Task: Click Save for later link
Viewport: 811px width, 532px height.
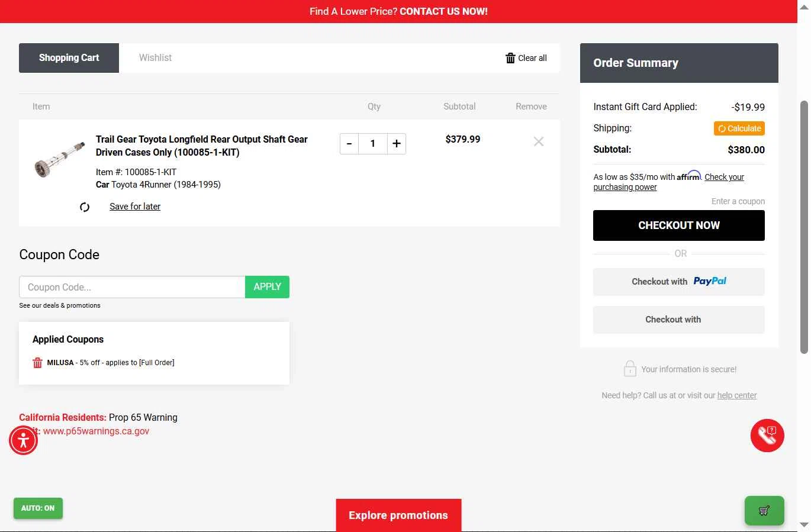Action: point(135,207)
